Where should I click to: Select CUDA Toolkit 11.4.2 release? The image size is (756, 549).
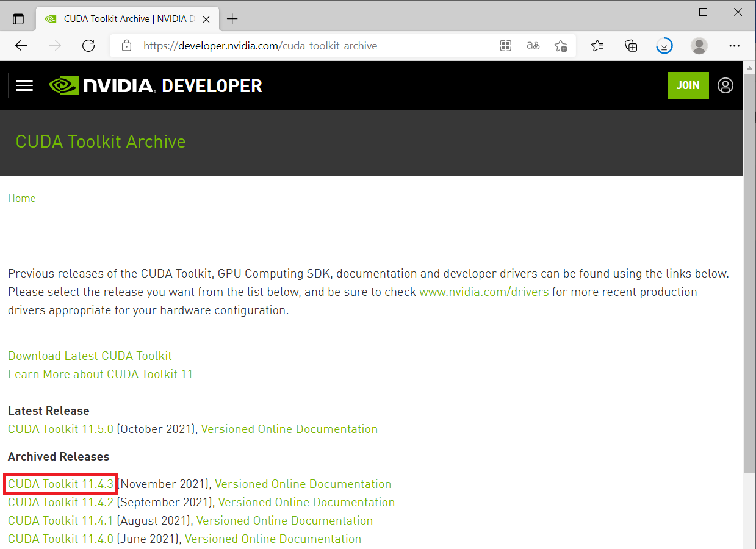tap(60, 502)
